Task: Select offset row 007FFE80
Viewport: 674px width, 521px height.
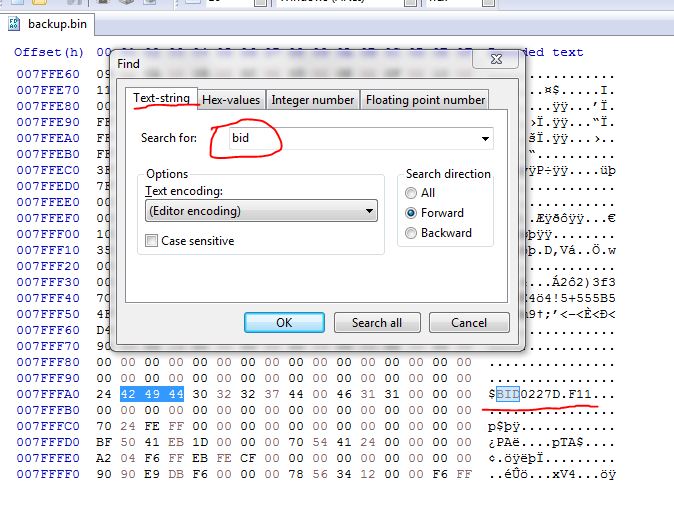Action: (x=48, y=106)
